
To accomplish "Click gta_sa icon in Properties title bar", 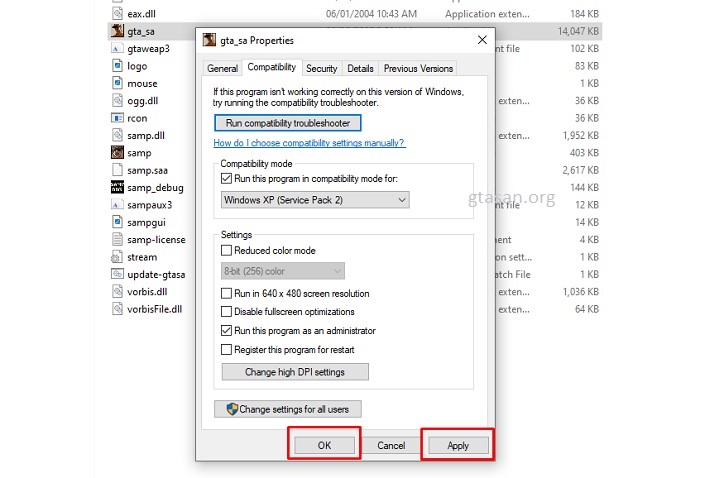I will tap(209, 40).
